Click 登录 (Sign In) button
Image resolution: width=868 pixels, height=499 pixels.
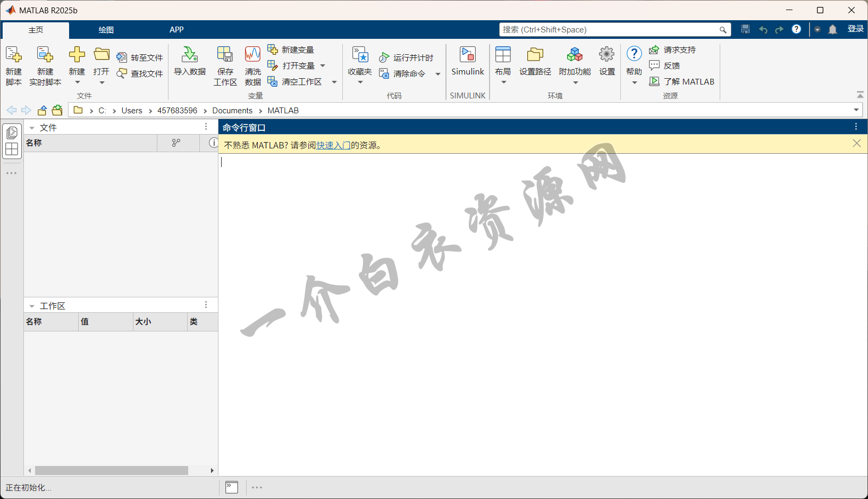[855, 29]
